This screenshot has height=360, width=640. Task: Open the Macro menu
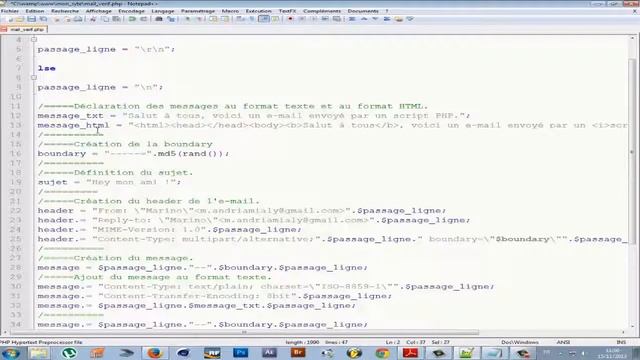(230, 11)
